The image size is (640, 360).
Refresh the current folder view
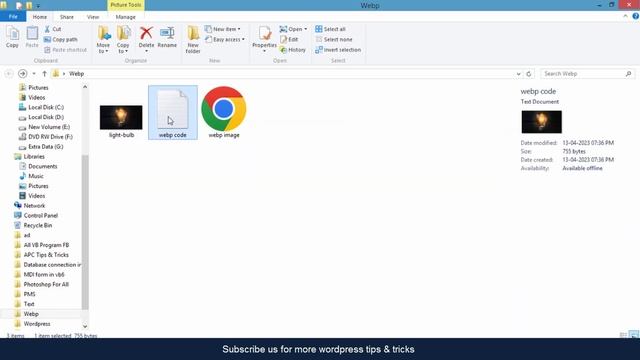[x=529, y=73]
